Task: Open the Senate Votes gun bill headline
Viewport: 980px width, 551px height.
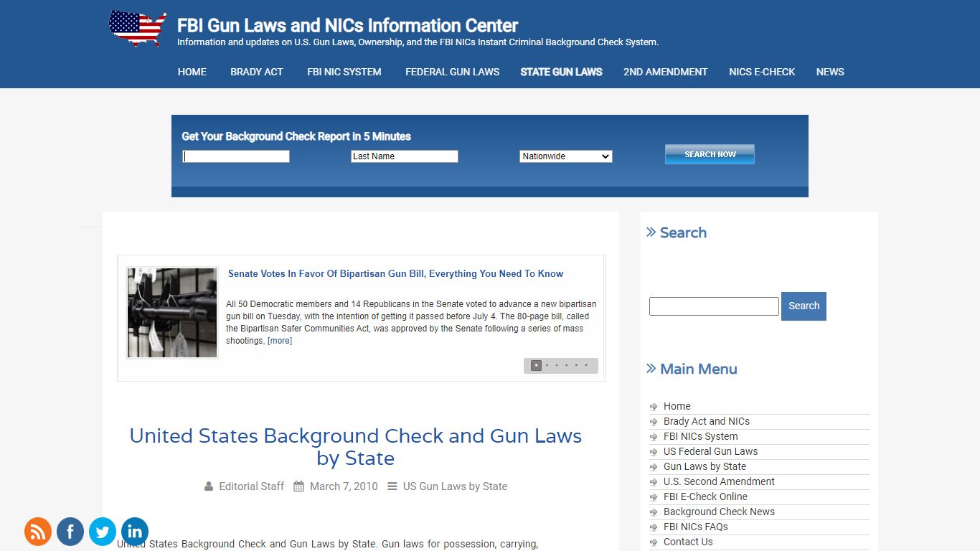Action: [395, 273]
